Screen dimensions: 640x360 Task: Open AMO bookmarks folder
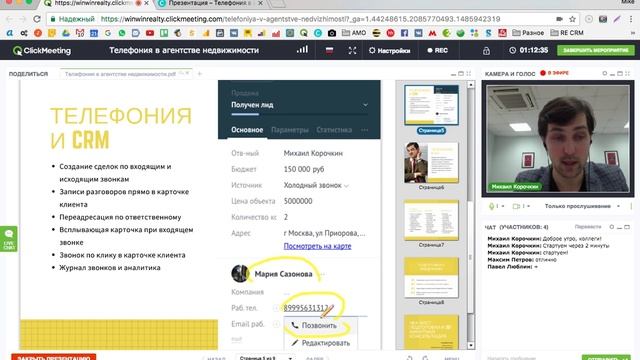tap(353, 33)
